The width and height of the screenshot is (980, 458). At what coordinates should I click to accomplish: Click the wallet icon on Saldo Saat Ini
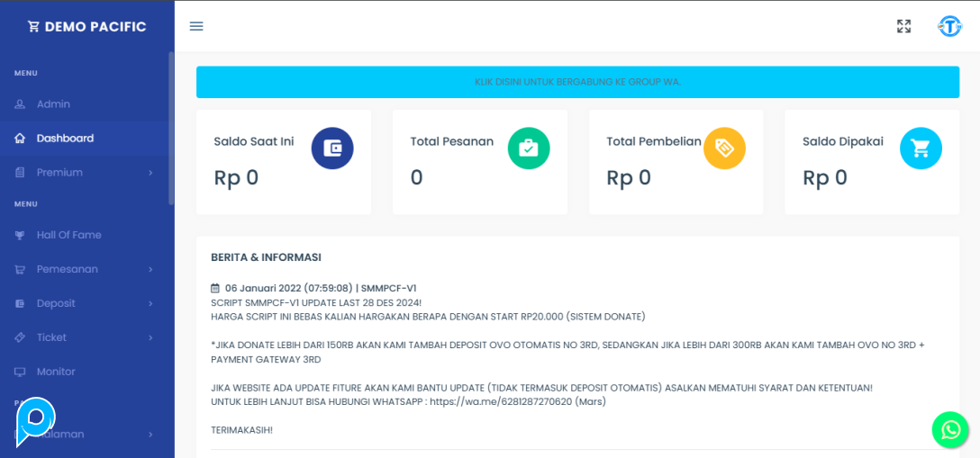(332, 148)
